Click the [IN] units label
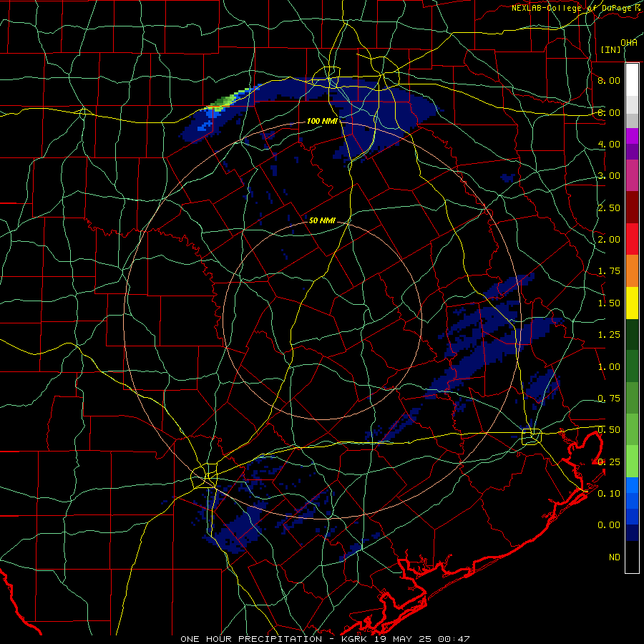The image size is (644, 644). (x=611, y=49)
